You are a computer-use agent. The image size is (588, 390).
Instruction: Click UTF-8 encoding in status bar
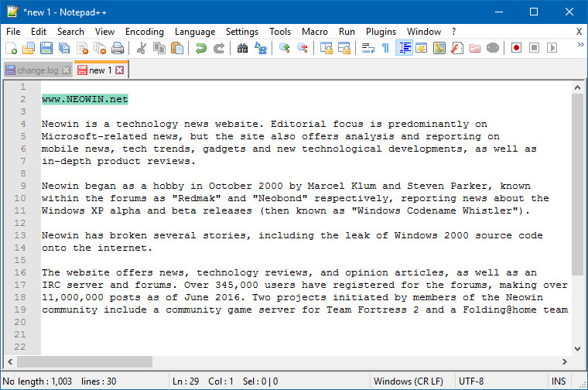point(471,381)
